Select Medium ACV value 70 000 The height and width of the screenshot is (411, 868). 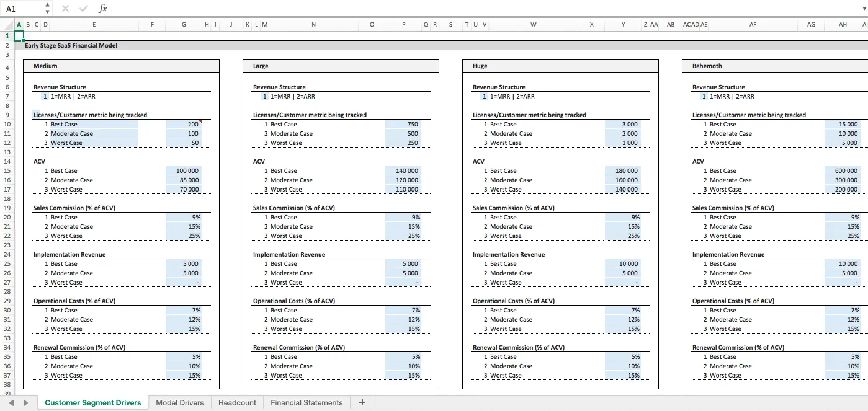click(184, 189)
